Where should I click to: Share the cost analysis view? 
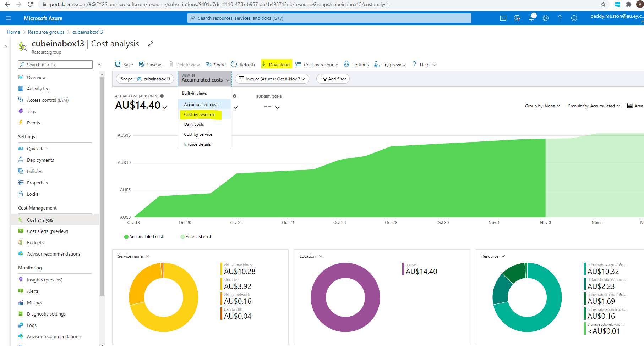(x=215, y=65)
